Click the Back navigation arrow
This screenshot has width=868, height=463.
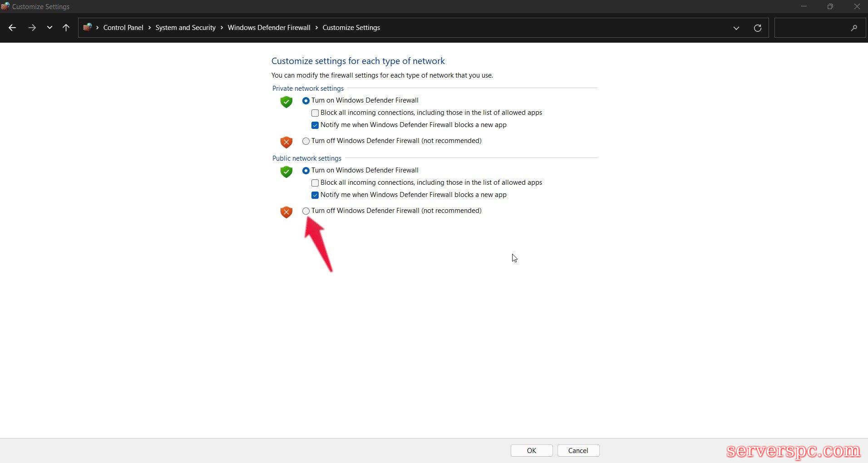pos(12,28)
